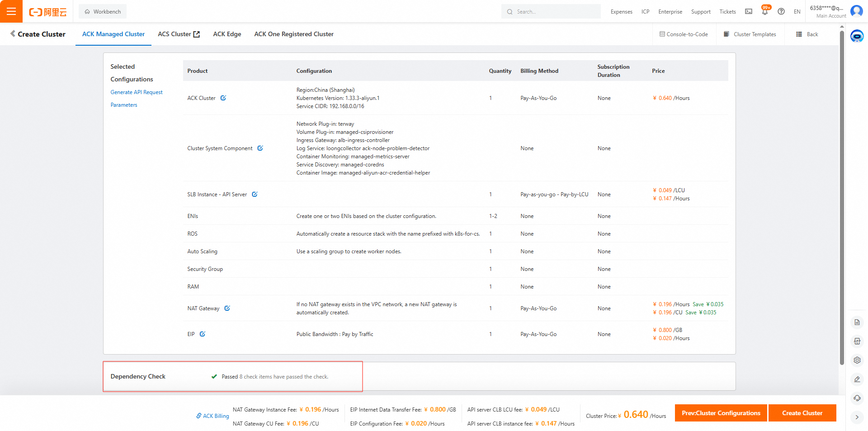Switch to ACK One Registered Cluster tab
The height and width of the screenshot is (431, 868).
coord(294,34)
